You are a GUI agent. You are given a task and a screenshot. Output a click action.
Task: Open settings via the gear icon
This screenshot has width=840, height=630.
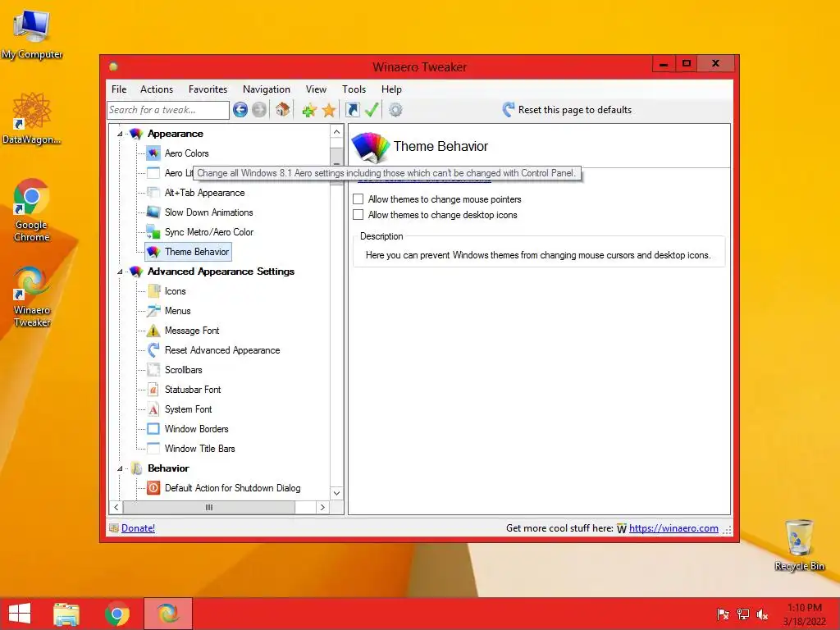[x=395, y=110]
